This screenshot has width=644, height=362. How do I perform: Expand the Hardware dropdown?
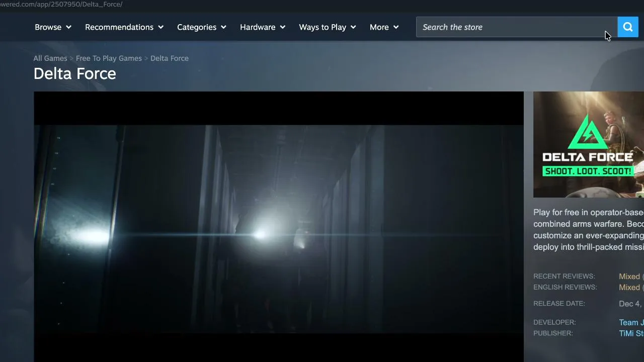(x=263, y=27)
